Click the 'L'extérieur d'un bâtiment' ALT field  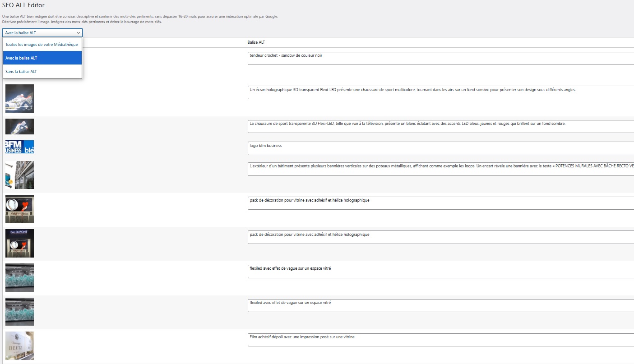pos(440,169)
